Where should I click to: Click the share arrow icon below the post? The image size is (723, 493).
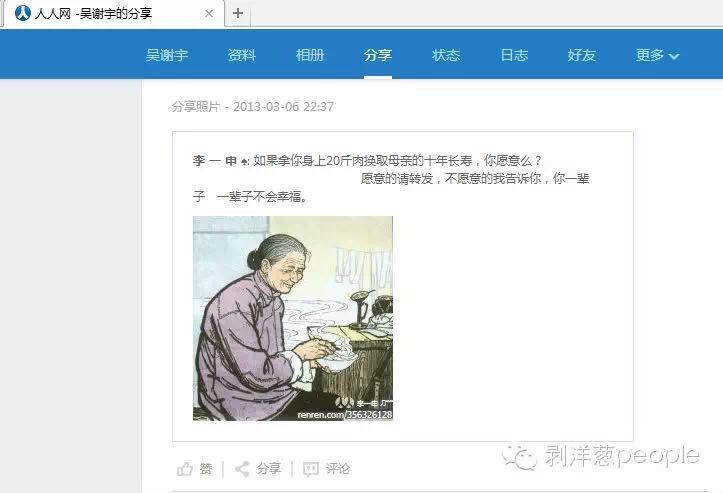tap(243, 469)
